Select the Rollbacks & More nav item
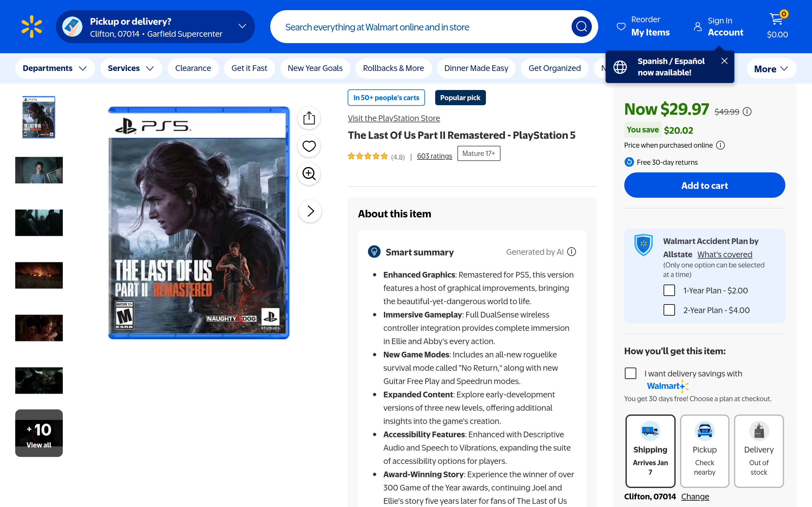 tap(393, 68)
